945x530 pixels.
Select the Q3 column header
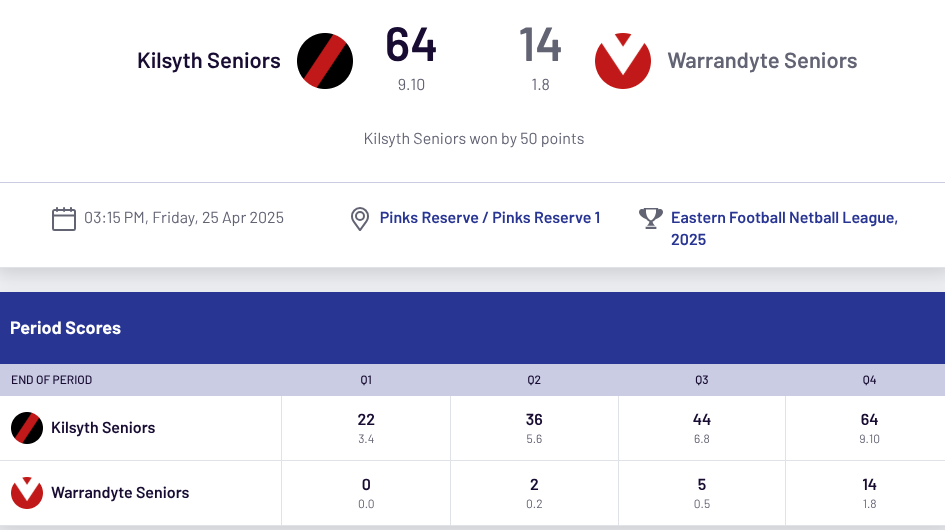(x=702, y=380)
